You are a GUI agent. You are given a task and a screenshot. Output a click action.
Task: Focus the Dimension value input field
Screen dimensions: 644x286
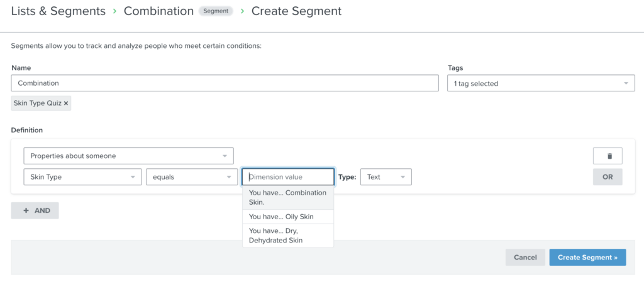288,177
